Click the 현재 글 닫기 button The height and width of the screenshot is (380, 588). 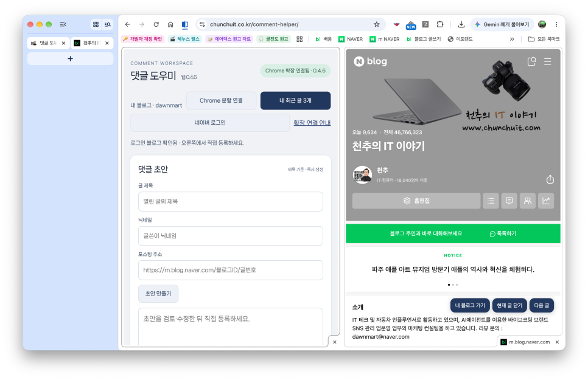509,305
